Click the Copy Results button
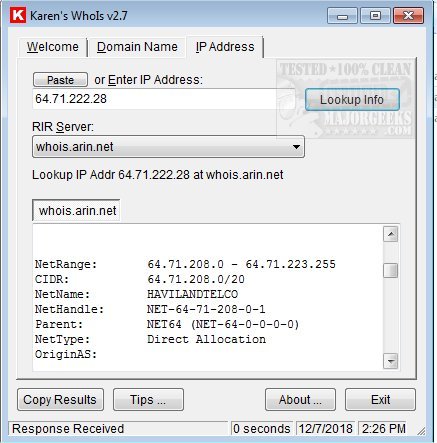Viewport: 437px width, 443px height. (x=60, y=399)
